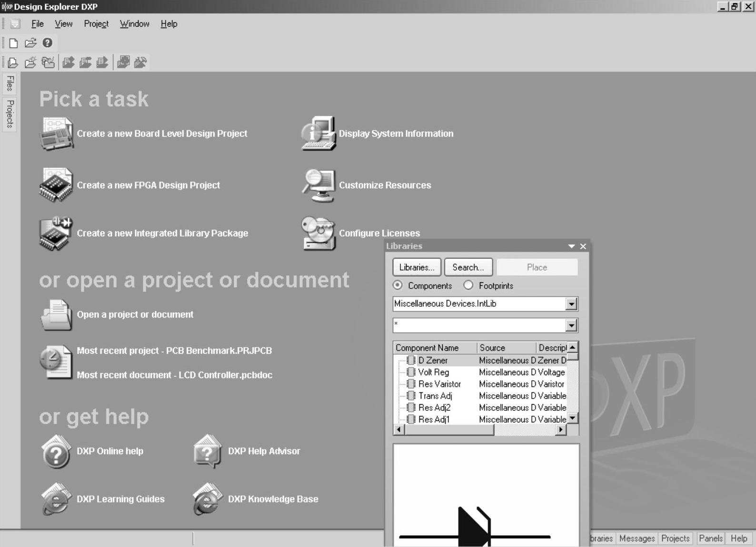
Task: Click the Integrated Library Package icon
Action: pos(56,233)
